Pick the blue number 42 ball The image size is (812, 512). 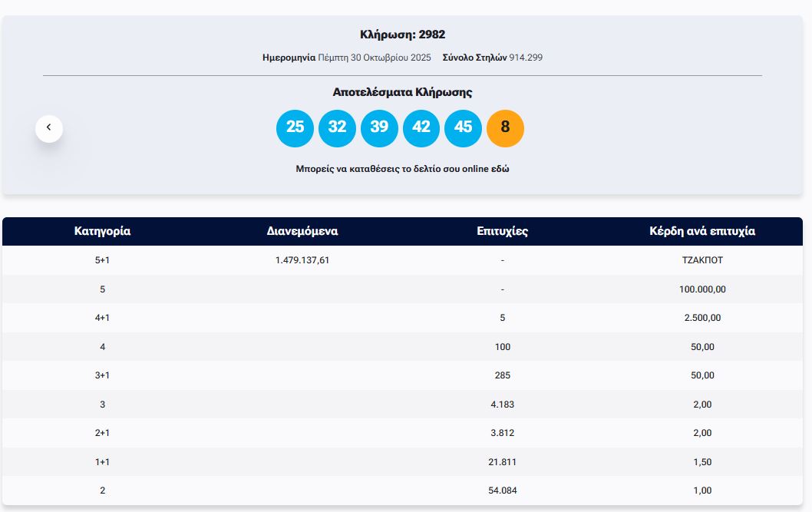click(x=421, y=128)
